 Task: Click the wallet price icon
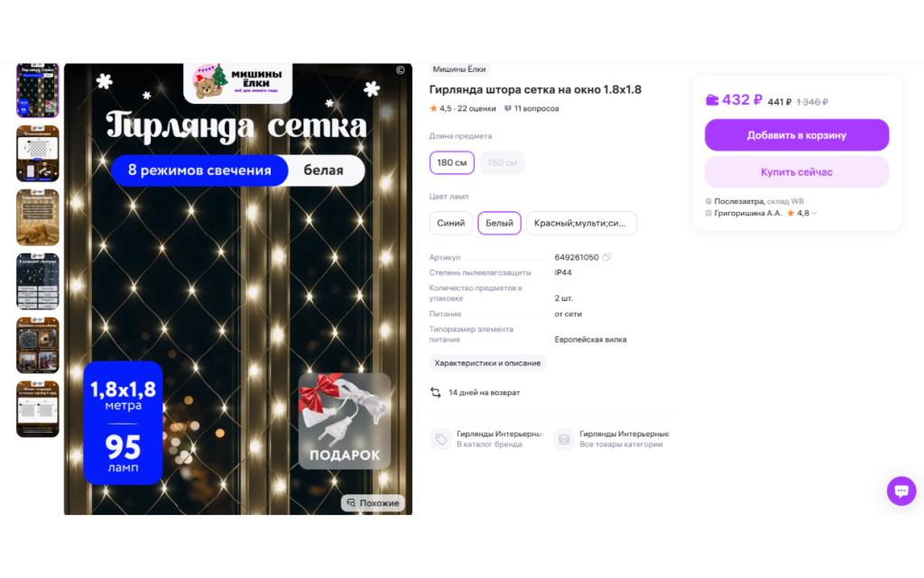712,100
